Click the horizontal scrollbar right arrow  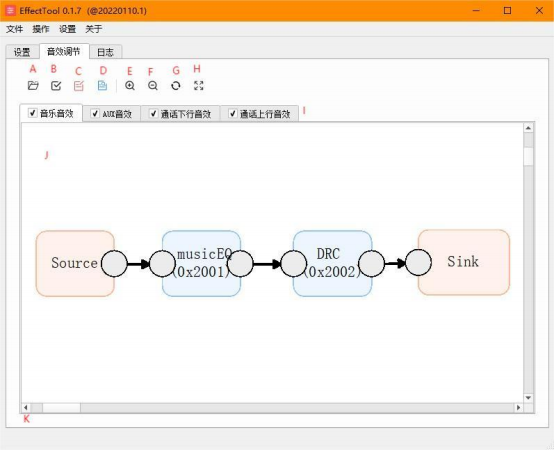(x=518, y=407)
